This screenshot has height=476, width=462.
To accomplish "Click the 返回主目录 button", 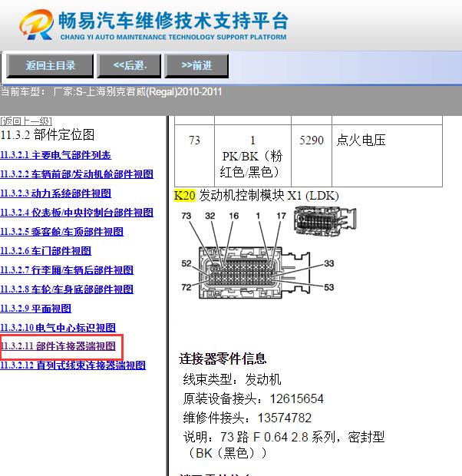I will tap(50, 65).
